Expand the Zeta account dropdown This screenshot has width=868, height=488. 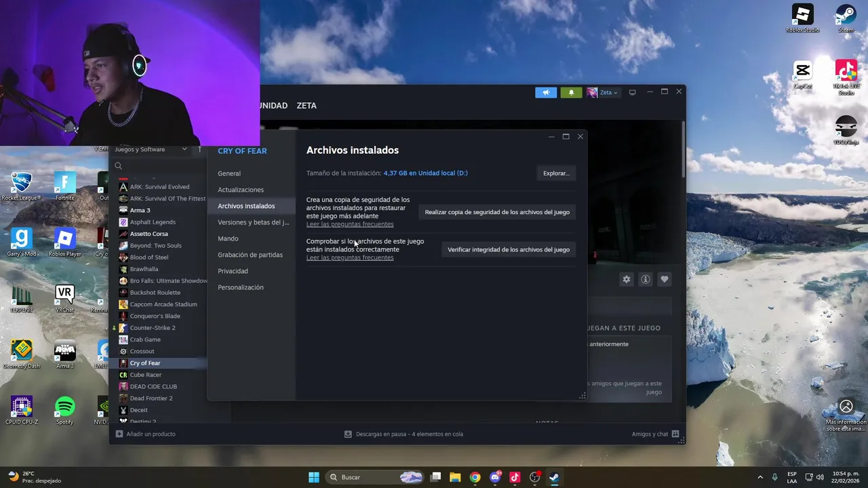click(x=603, y=93)
